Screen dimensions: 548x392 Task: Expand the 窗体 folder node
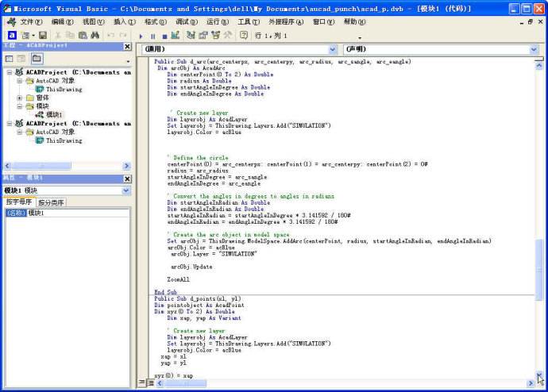click(20, 98)
